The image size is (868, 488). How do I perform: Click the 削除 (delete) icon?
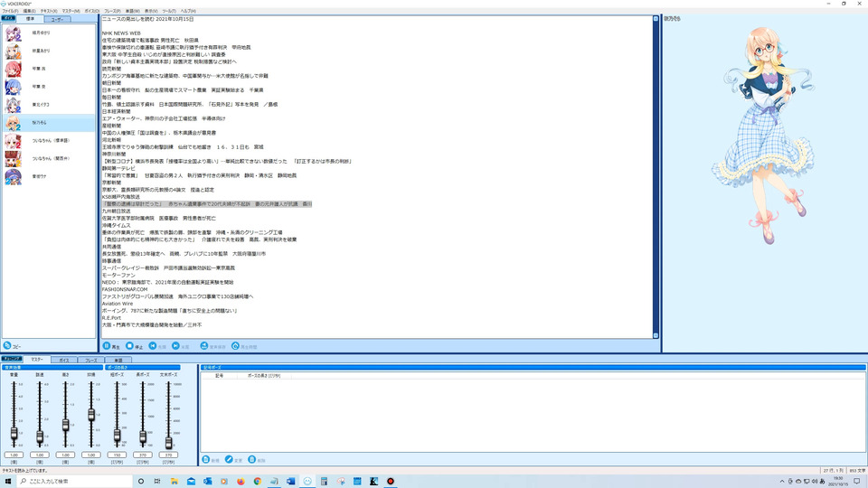tap(252, 460)
